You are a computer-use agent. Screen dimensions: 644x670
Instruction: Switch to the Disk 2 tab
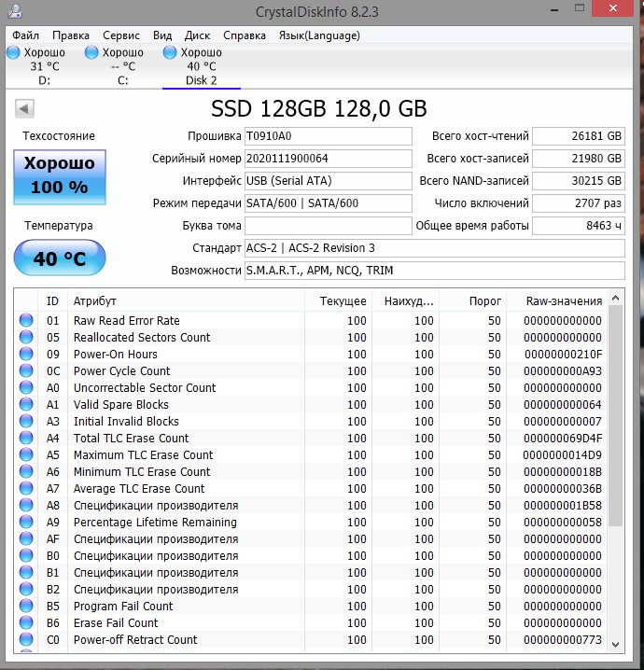[201, 80]
